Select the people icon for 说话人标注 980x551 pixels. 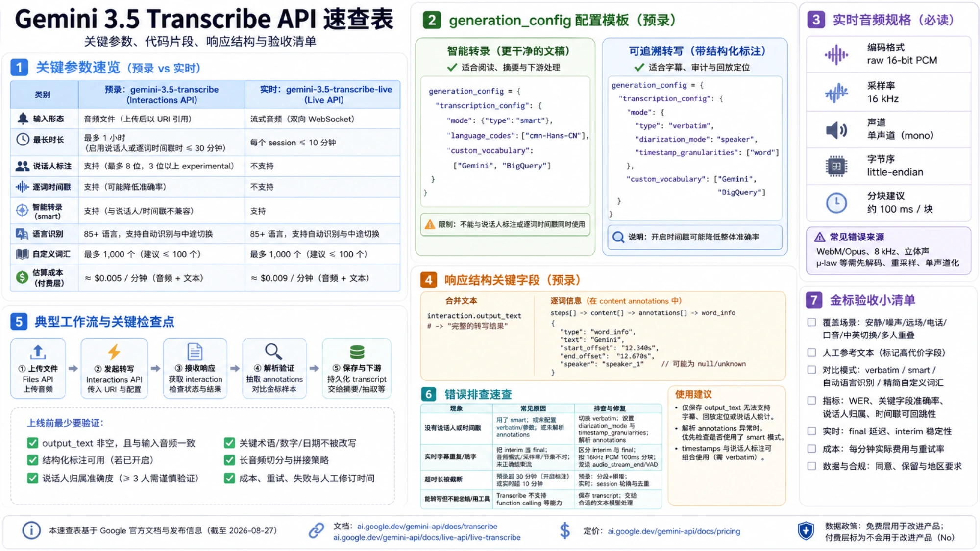tap(22, 166)
